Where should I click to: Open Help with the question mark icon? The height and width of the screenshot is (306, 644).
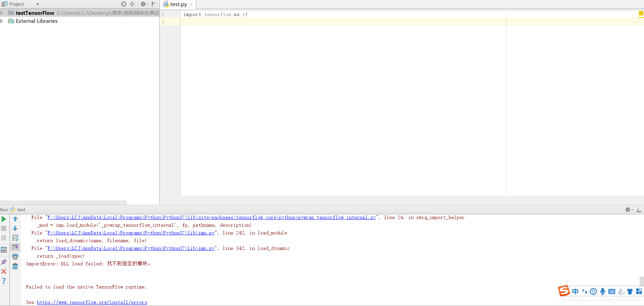point(4,281)
